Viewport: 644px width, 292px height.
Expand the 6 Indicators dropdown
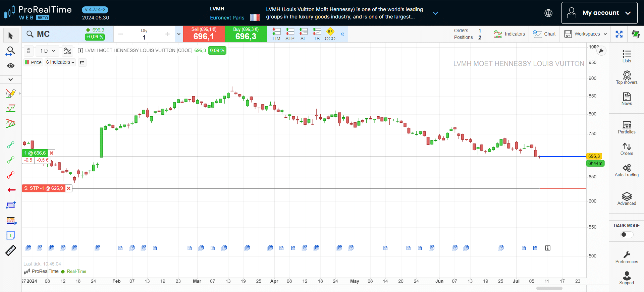tap(60, 62)
